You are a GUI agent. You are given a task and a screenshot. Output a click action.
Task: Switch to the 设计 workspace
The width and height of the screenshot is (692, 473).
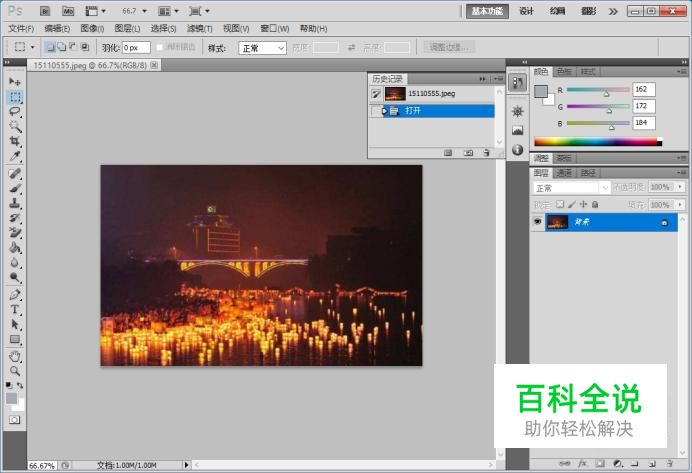(x=526, y=11)
